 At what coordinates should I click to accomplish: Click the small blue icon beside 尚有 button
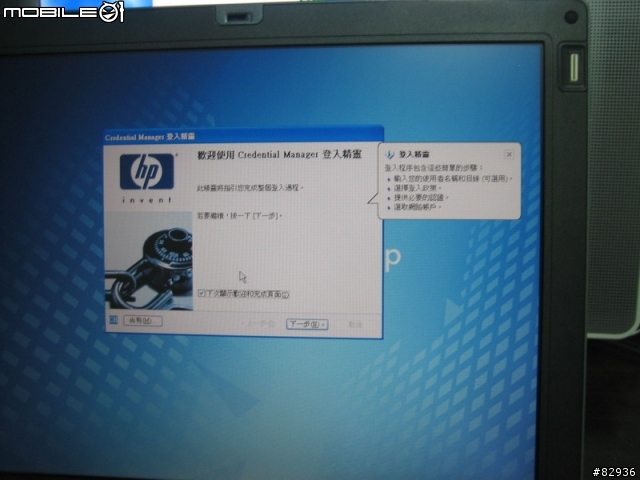pos(113,320)
